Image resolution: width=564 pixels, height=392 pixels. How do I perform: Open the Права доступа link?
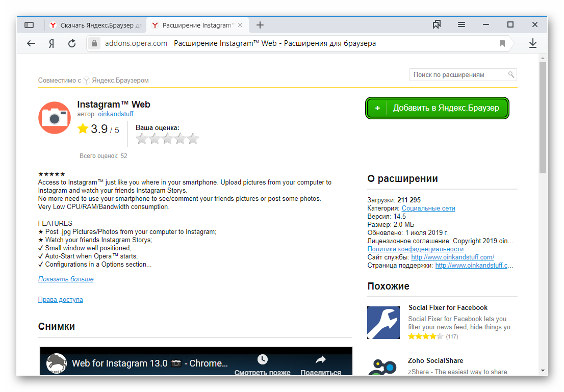[60, 300]
